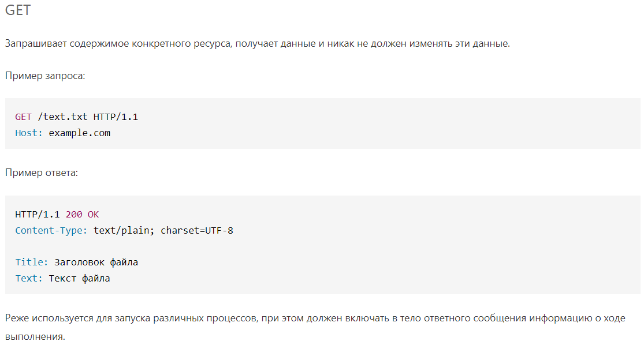Click the OK status text
The height and width of the screenshot is (345, 644).
tap(93, 214)
